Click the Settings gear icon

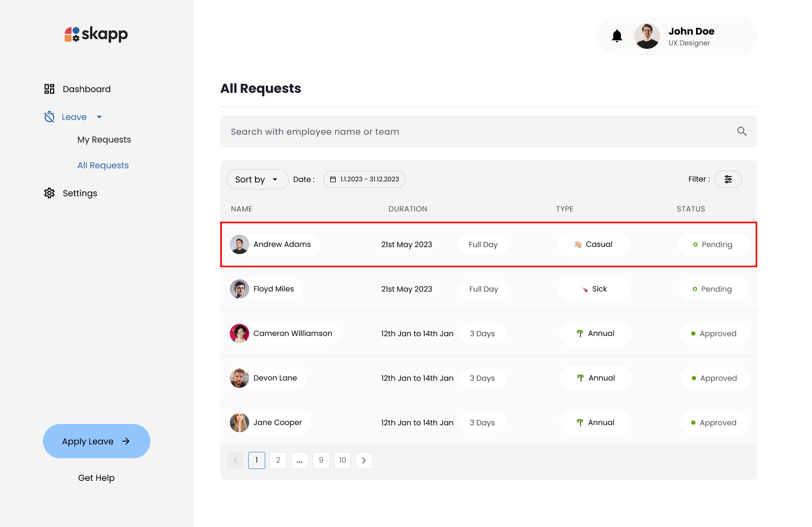point(49,193)
